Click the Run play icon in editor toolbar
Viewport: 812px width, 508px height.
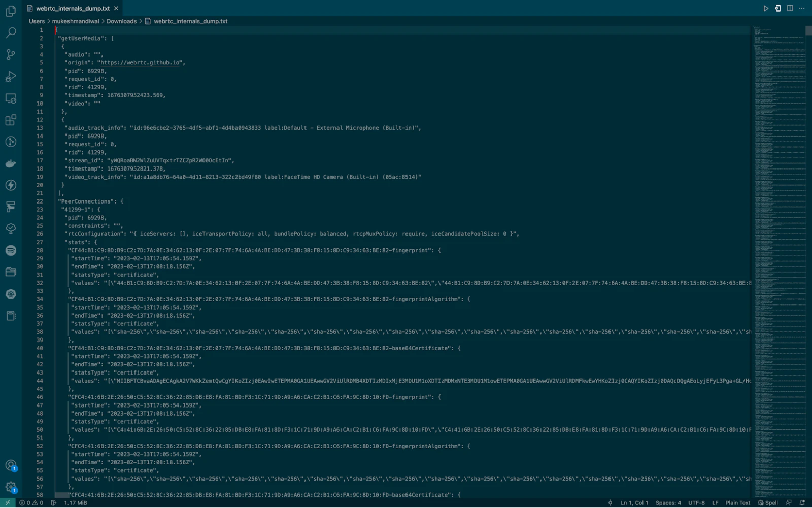(766, 8)
